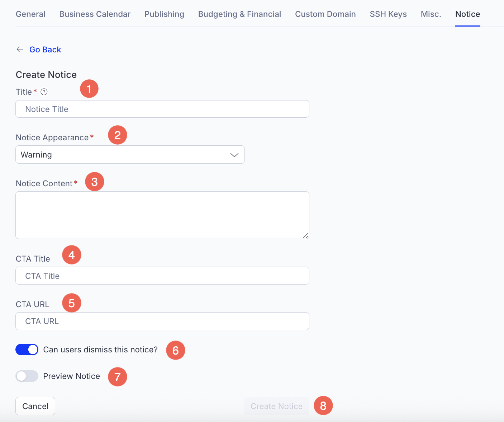Switch to the SSH Keys tab
This screenshot has width=504, height=422.
[x=388, y=14]
